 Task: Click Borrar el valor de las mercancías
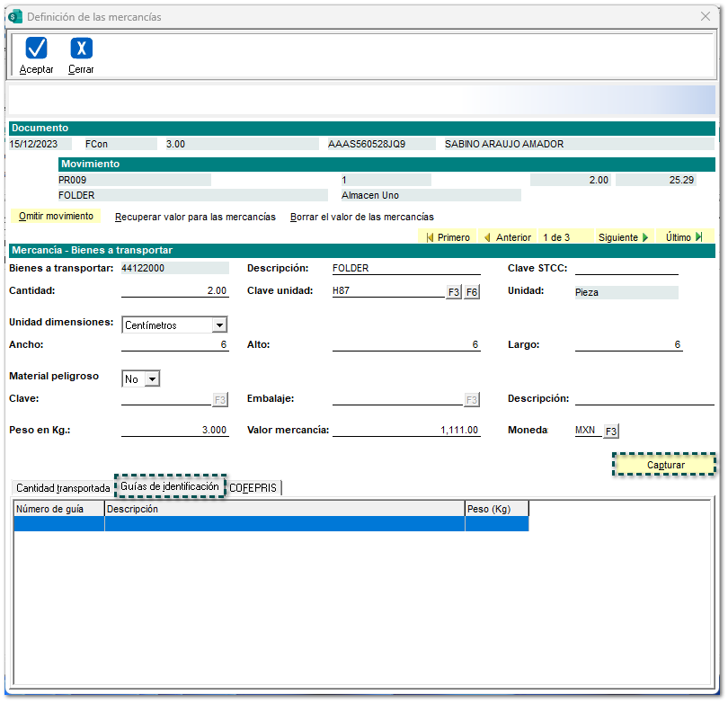tap(361, 217)
